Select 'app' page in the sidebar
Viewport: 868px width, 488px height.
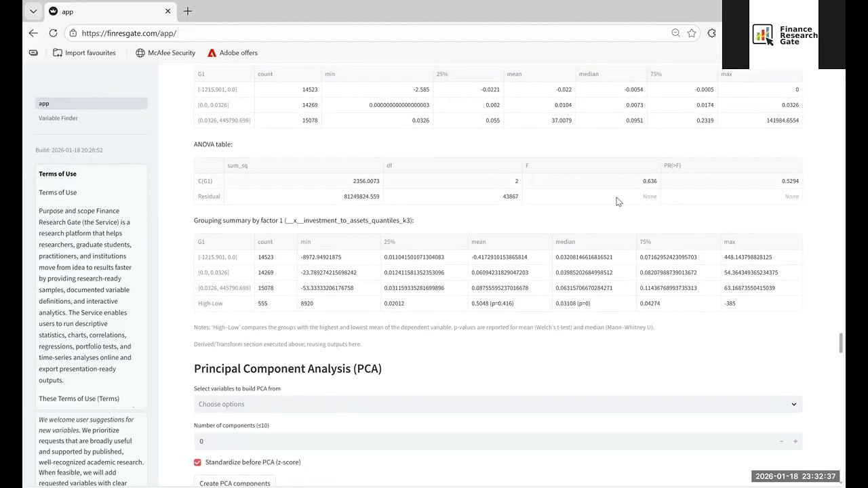(x=91, y=104)
